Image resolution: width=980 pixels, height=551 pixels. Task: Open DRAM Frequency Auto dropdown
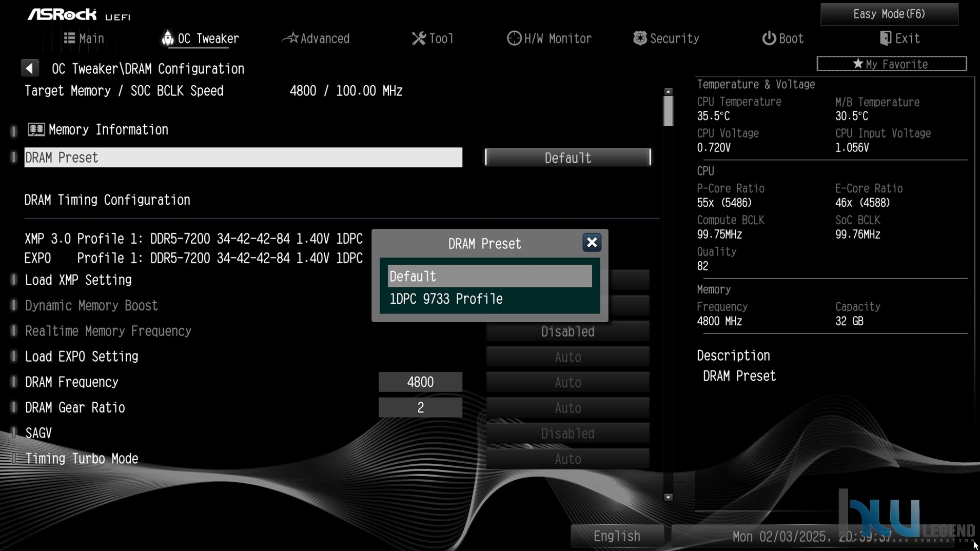tap(567, 382)
